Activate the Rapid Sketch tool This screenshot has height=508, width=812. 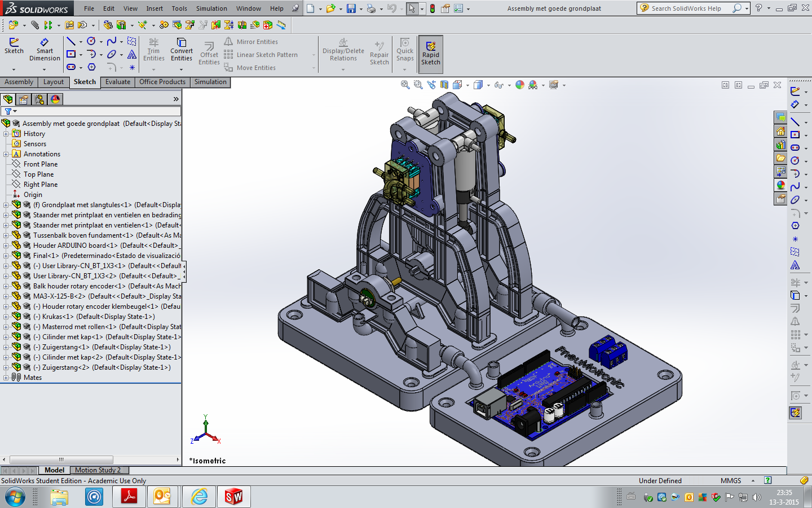pyautogui.click(x=431, y=54)
